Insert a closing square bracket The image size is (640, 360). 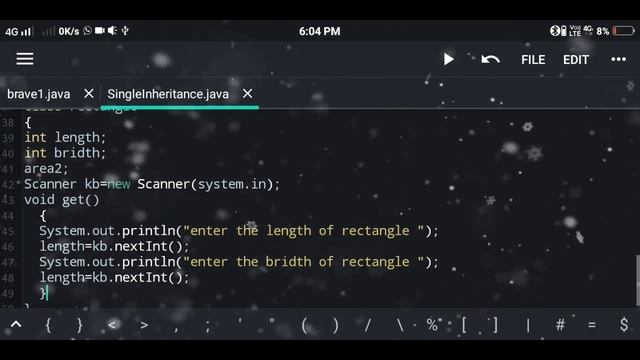[x=496, y=325]
